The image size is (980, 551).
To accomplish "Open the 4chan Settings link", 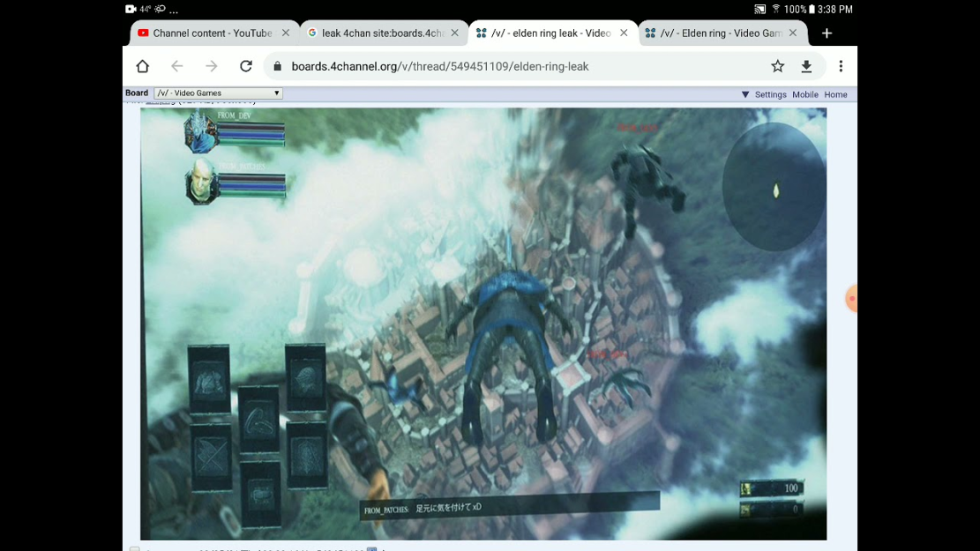I will click(x=771, y=95).
